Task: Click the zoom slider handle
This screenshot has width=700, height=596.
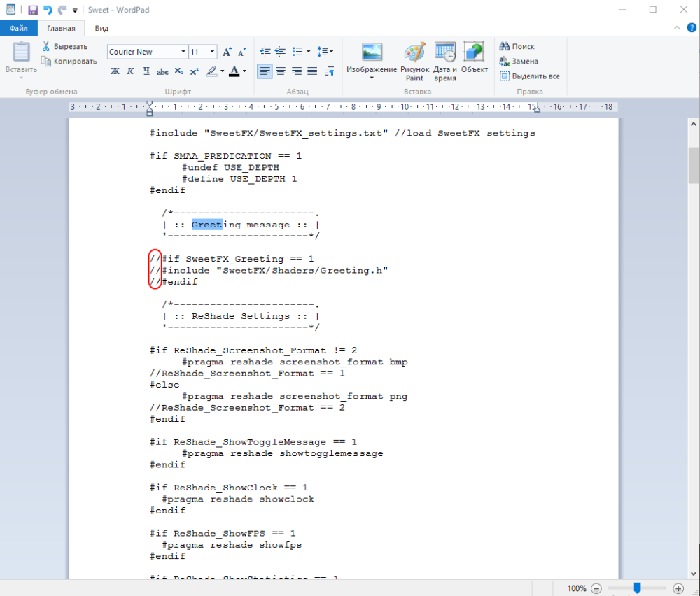Action: (x=637, y=588)
